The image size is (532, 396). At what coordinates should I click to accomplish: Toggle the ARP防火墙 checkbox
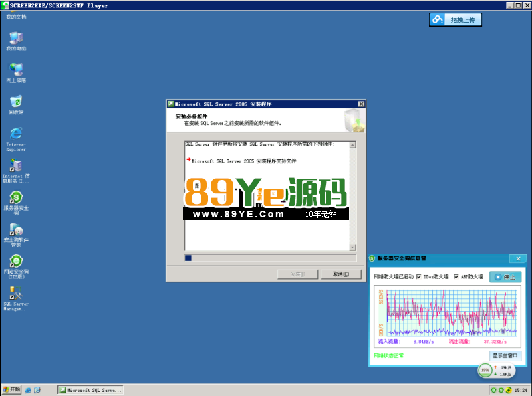456,276
